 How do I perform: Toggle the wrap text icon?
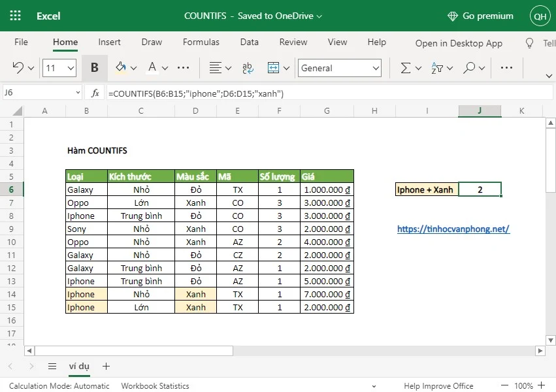coord(248,68)
